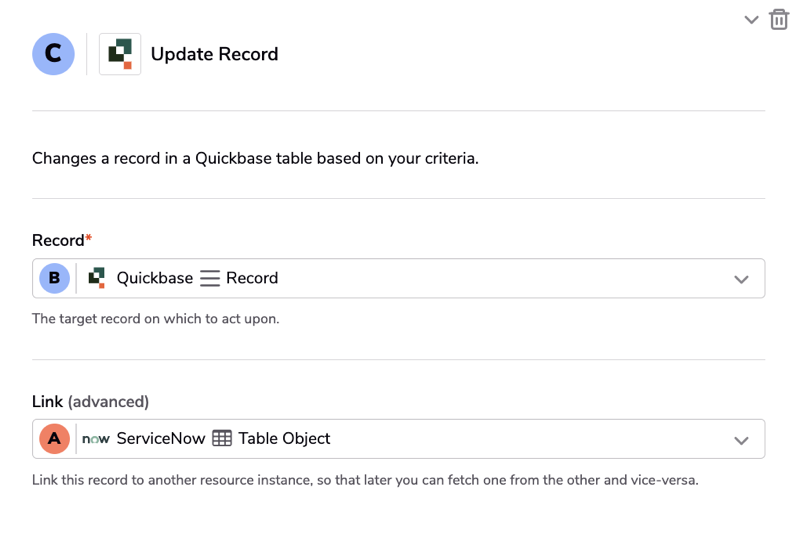
Task: Click the Quickbase logo inside Record field
Action: pyautogui.click(x=96, y=278)
